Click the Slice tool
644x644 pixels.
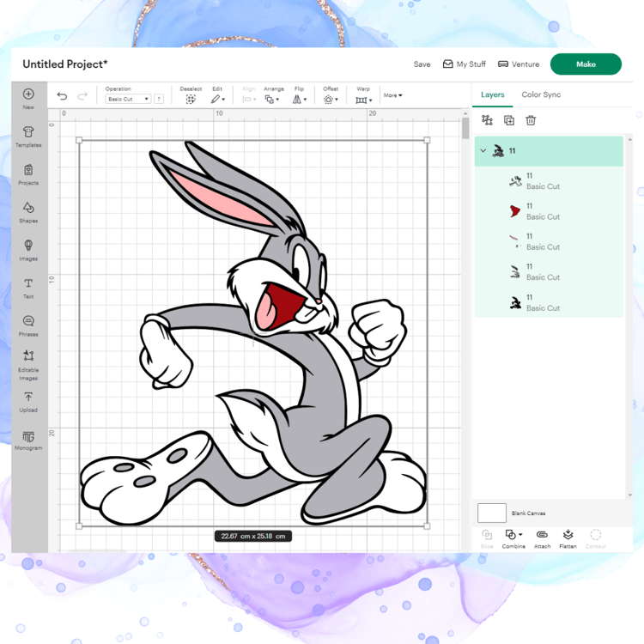[487, 539]
